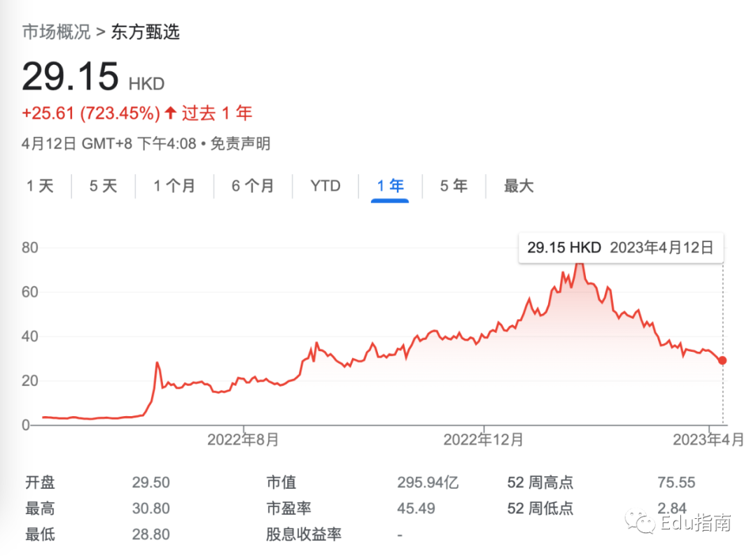Click the +25.61 (723.45%) change text

click(x=91, y=113)
